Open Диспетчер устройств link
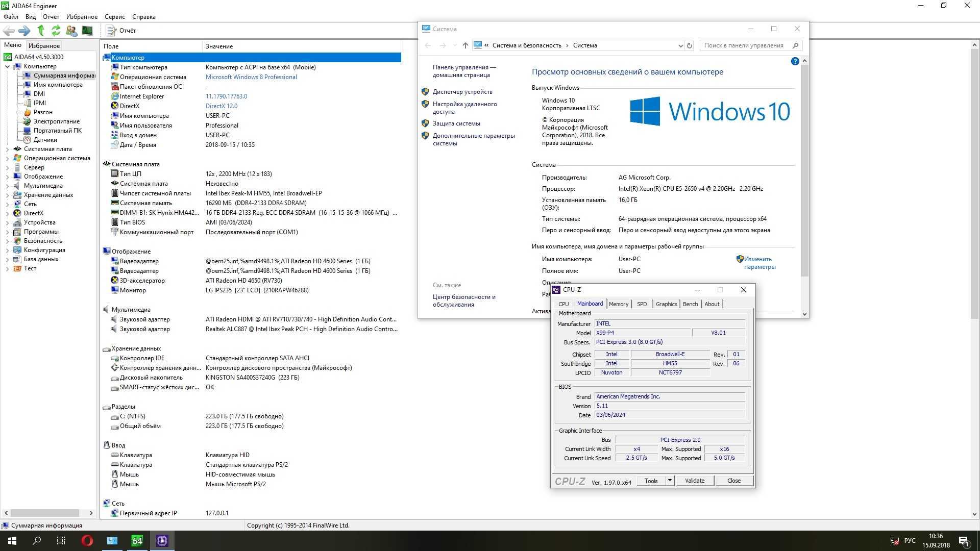This screenshot has height=551, width=980. 462,92
